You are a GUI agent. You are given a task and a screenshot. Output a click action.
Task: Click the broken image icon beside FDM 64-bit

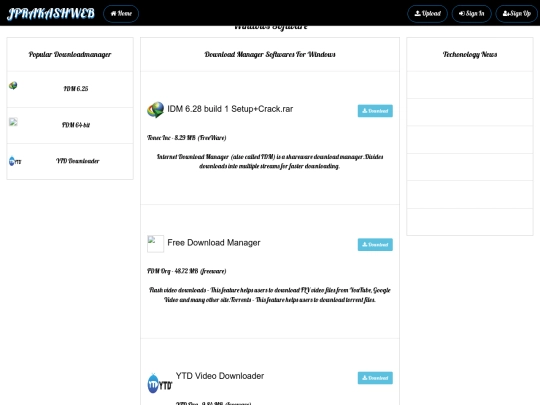(13, 122)
